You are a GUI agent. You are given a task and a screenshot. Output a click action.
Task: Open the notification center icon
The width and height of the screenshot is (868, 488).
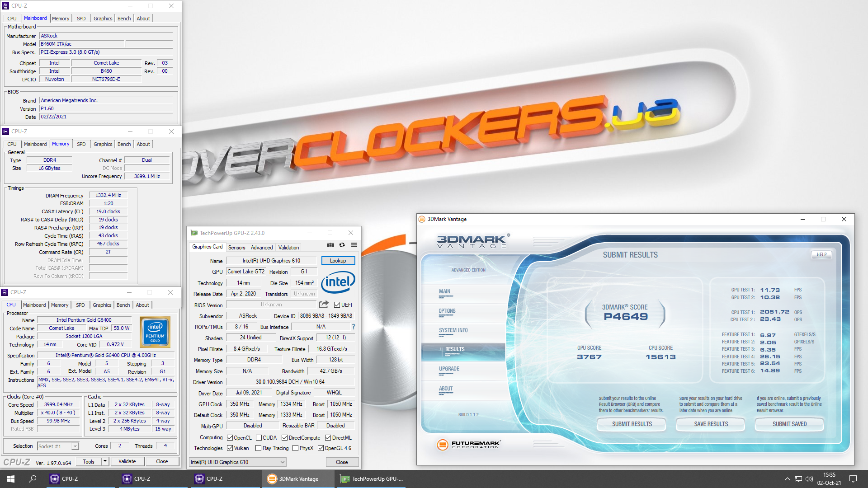853,479
